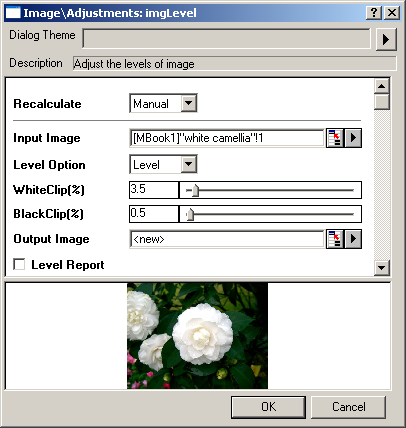Click the WhiteClip value field 3.5
Screen dimensions: 406x428
pyautogui.click(x=154, y=190)
